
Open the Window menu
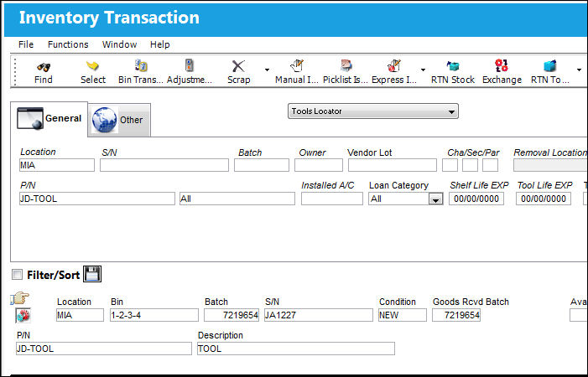coord(119,44)
